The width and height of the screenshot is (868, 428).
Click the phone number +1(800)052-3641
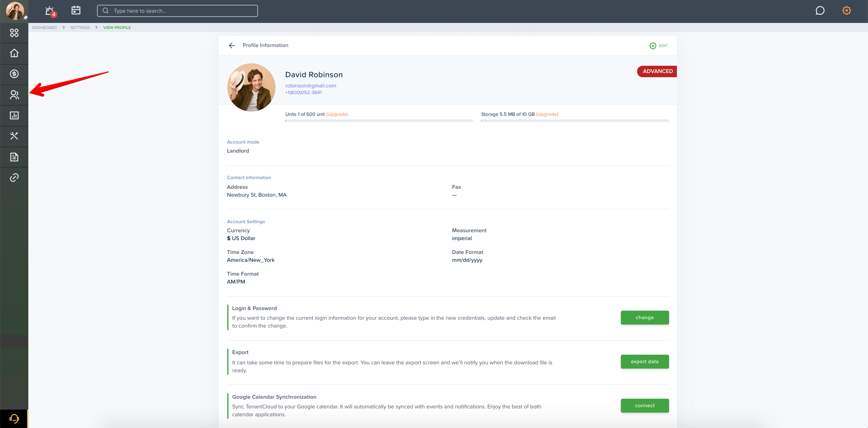(303, 92)
